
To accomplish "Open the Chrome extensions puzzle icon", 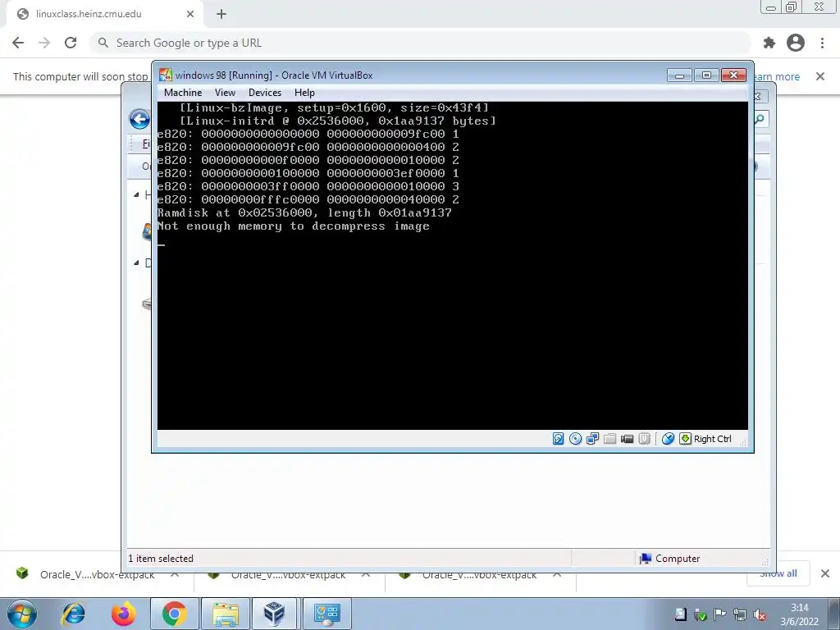I will pos(769,43).
